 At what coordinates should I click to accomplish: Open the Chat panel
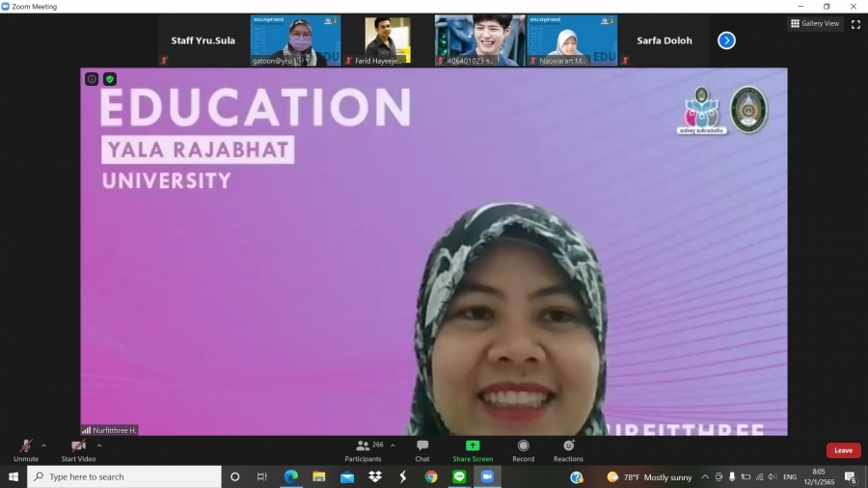pos(422,449)
